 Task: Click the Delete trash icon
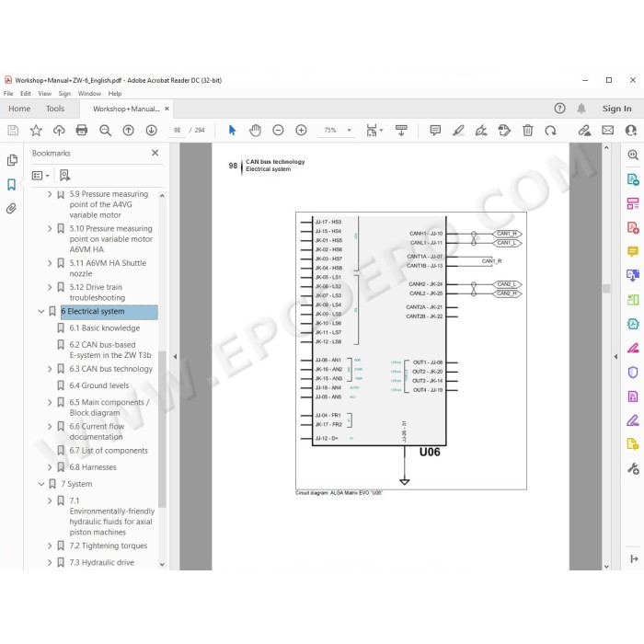(527, 131)
